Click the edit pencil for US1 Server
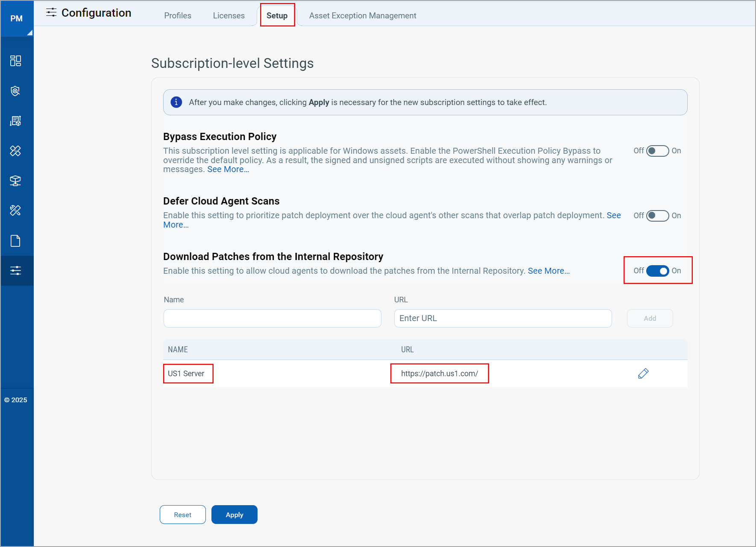Screen dimensions: 756x547 (x=643, y=373)
